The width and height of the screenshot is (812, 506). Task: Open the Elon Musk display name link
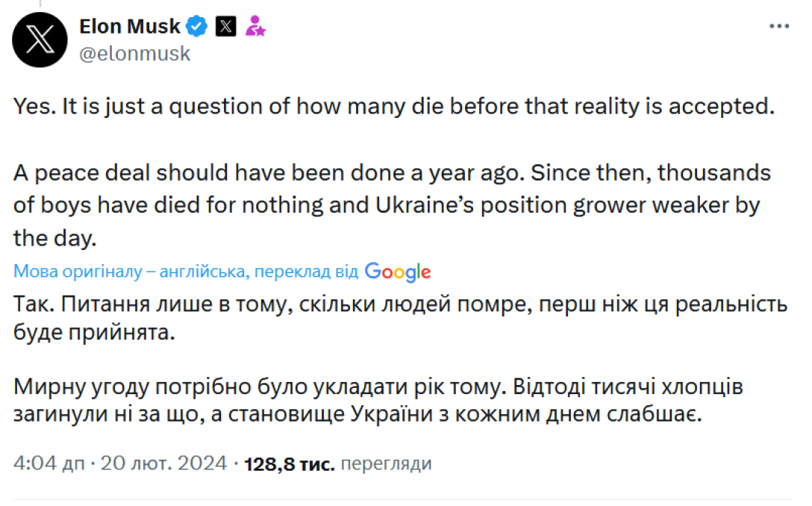pos(130,27)
